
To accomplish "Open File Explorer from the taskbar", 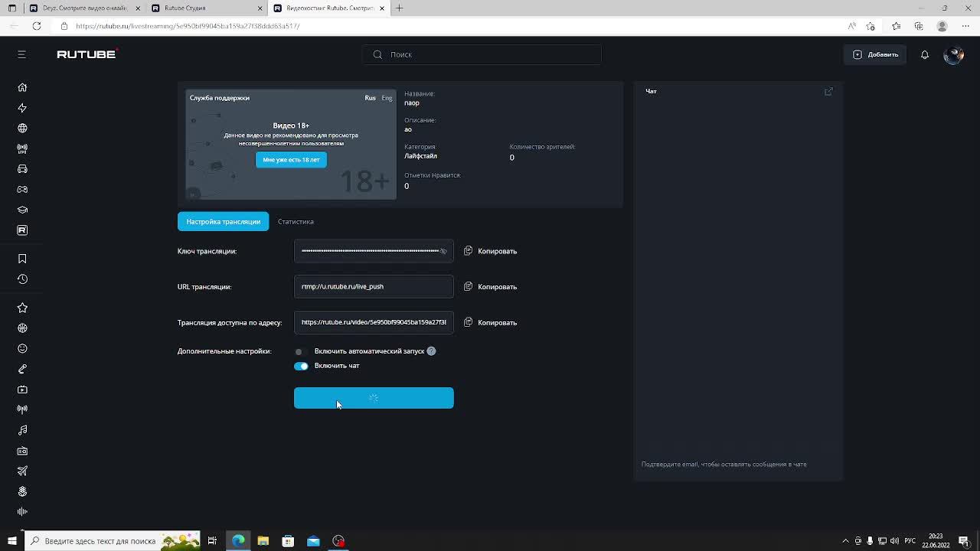I will click(263, 541).
